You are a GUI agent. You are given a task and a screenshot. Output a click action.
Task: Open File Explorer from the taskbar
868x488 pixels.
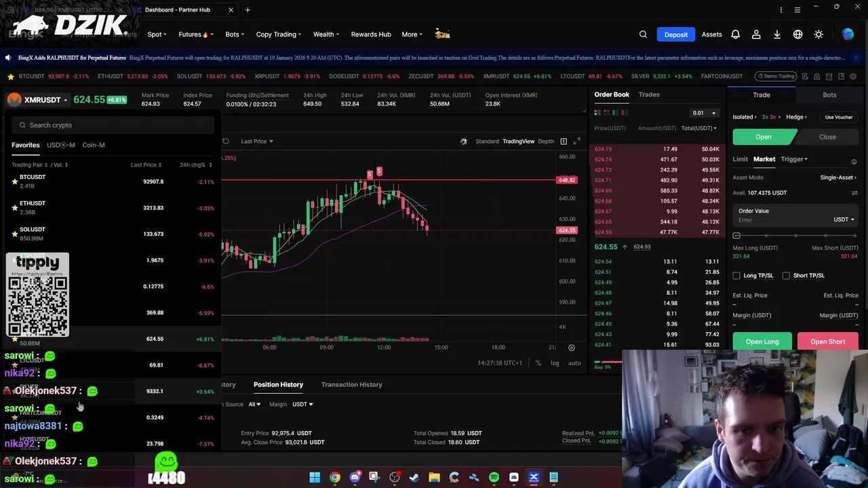[434, 477]
